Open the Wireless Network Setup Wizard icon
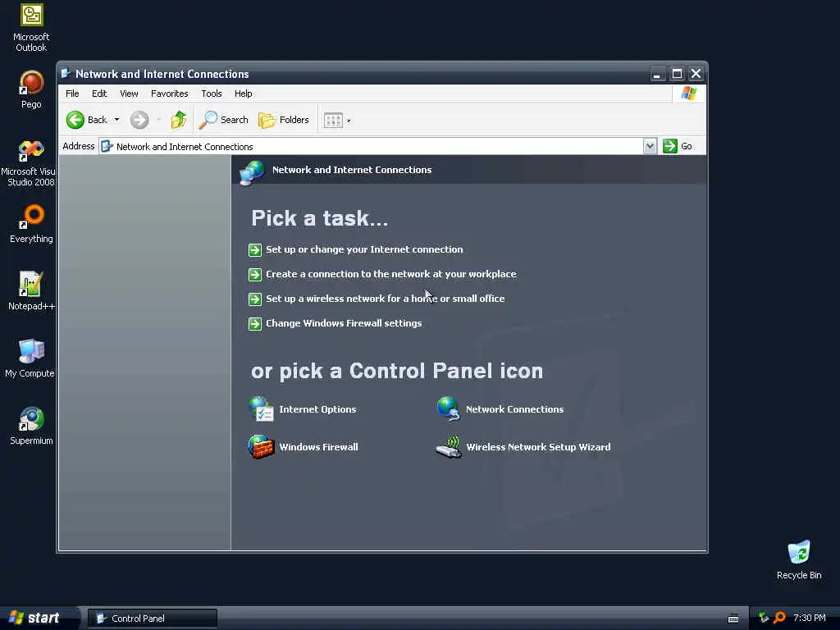Viewport: 840px width, 630px height. 449,447
